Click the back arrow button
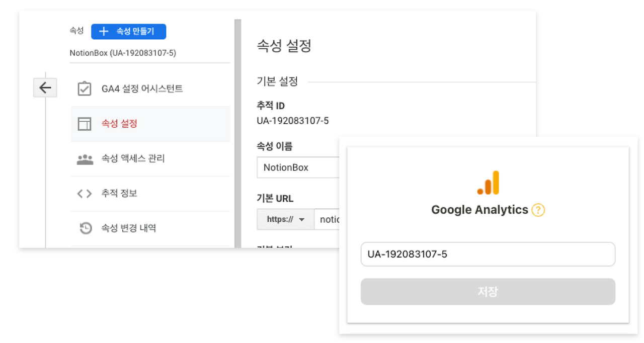This screenshot has width=644, height=343. (x=45, y=88)
